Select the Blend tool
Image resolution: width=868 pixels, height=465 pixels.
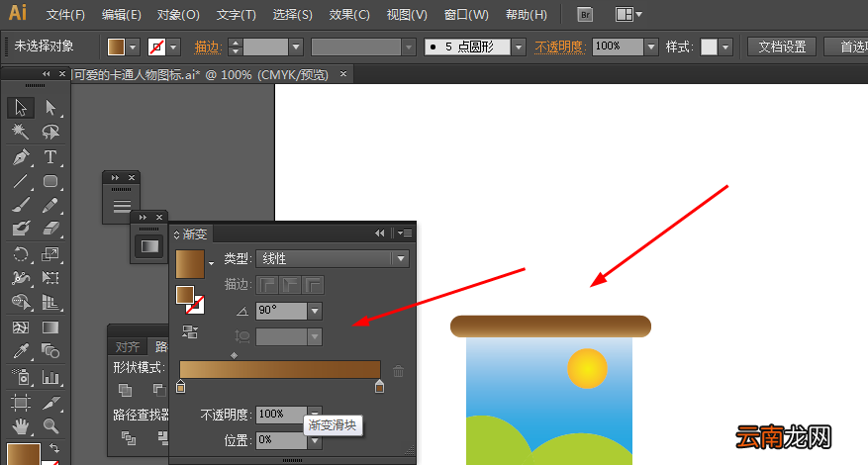[x=50, y=351]
